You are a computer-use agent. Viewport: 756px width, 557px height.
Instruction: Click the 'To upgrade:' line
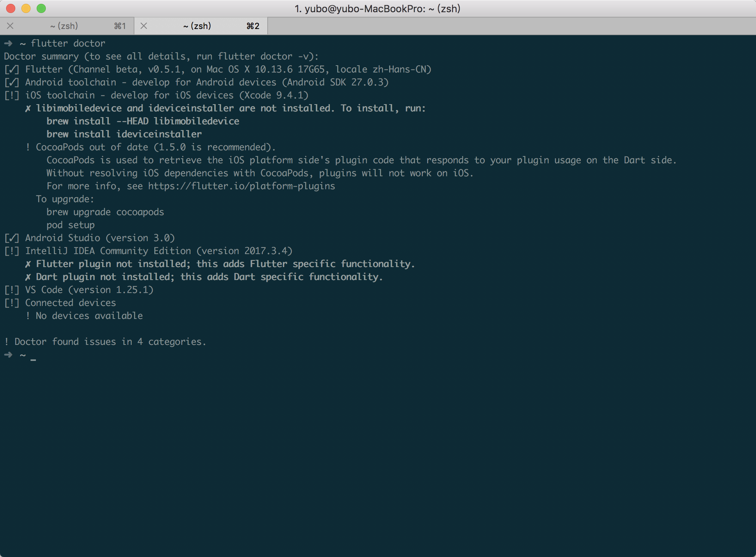pos(65,199)
